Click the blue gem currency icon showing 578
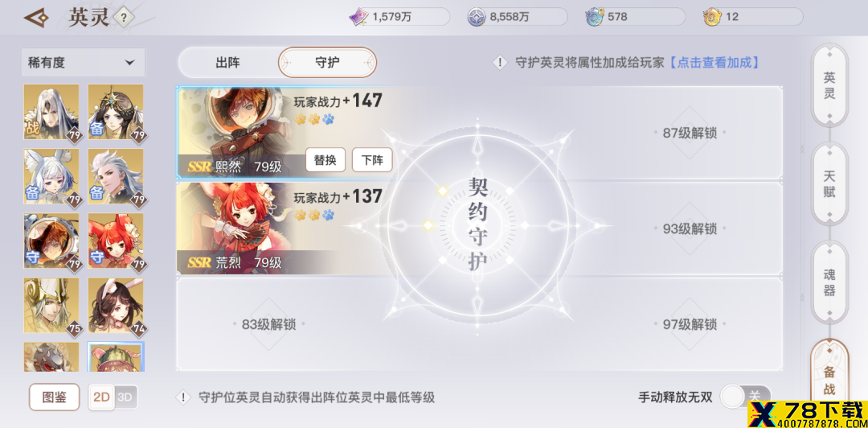The width and height of the screenshot is (868, 428). 595,17
